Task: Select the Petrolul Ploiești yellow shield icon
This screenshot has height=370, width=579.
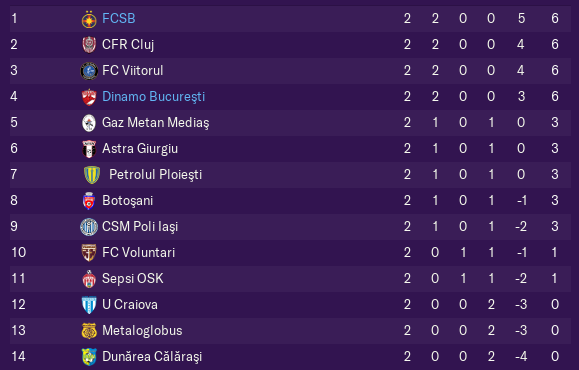Action: 92,175
